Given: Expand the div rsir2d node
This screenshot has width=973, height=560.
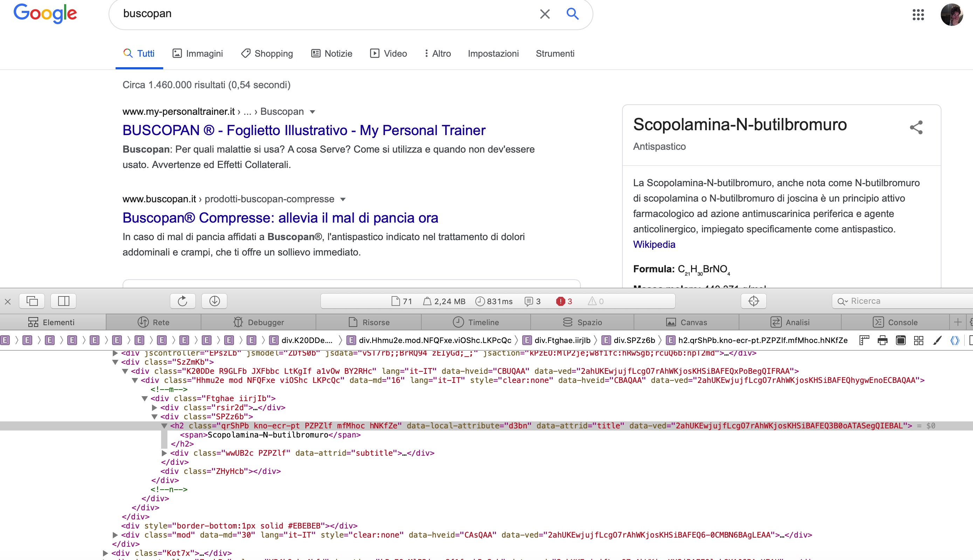Looking at the screenshot, I should pos(154,408).
